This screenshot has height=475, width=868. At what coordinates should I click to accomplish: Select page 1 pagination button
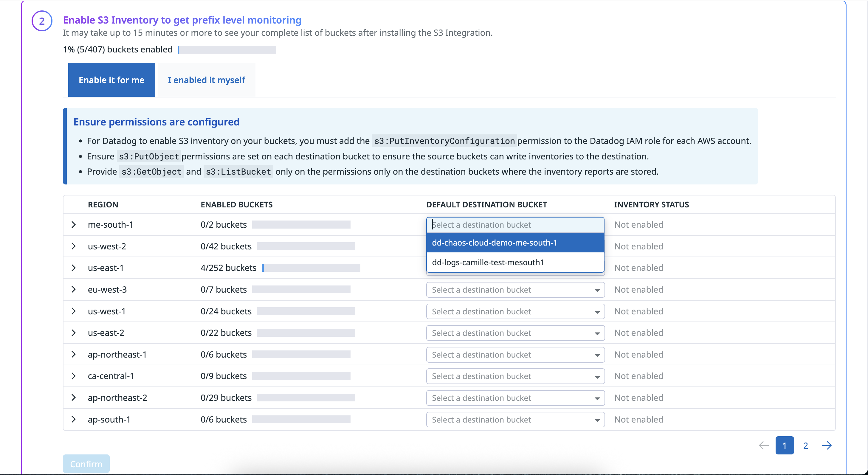(785, 445)
